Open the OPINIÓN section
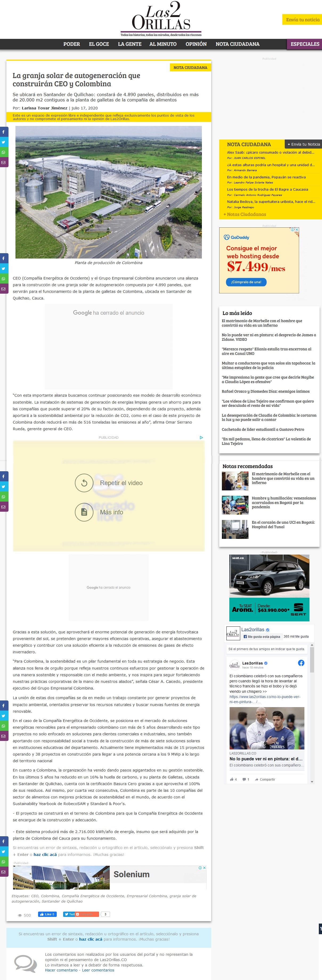 click(196, 44)
